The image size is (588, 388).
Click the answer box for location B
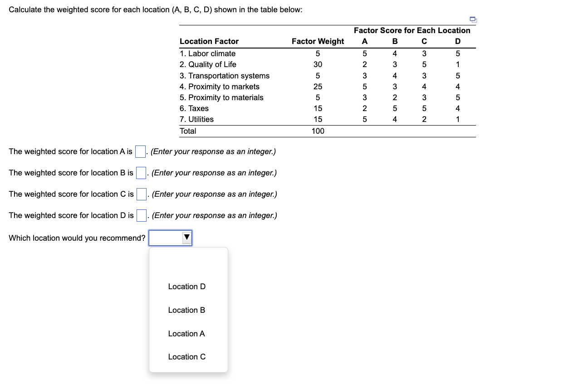click(x=141, y=173)
